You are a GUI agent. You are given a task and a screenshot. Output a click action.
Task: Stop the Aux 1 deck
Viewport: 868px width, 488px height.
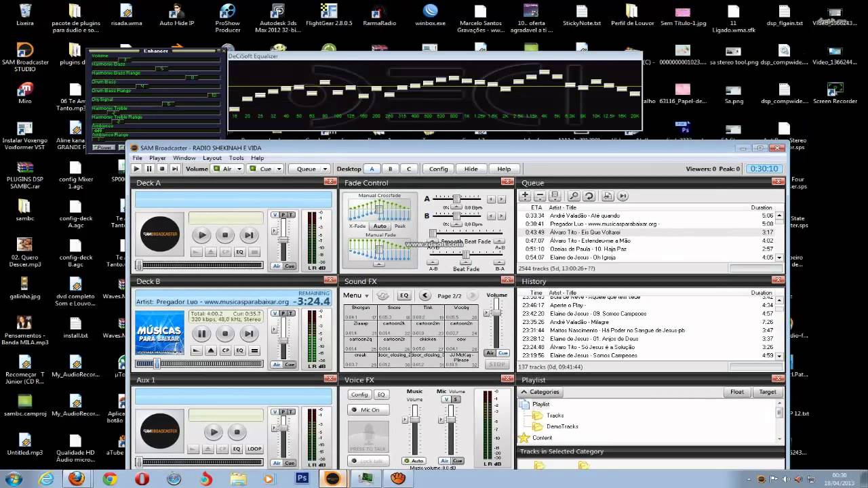[x=237, y=432]
